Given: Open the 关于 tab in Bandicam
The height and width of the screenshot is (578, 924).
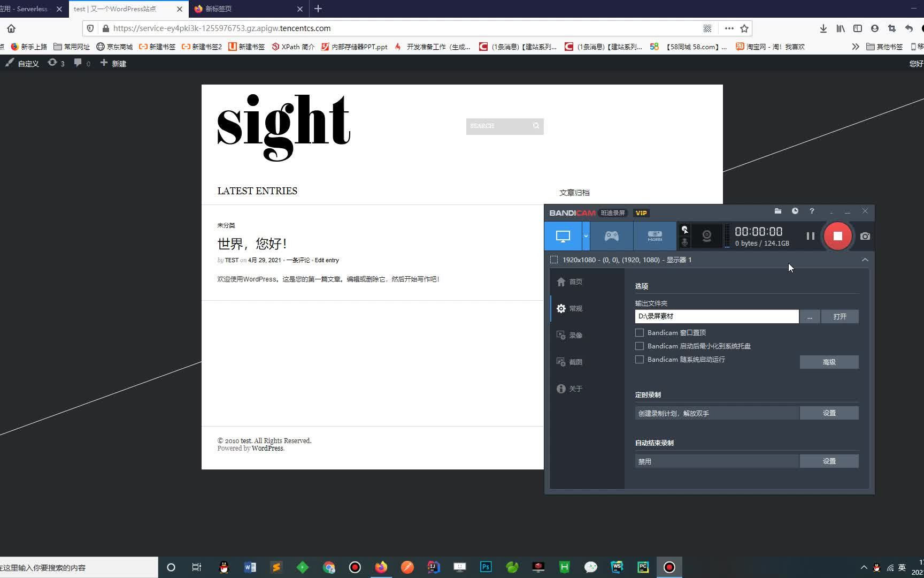Looking at the screenshot, I should [570, 389].
